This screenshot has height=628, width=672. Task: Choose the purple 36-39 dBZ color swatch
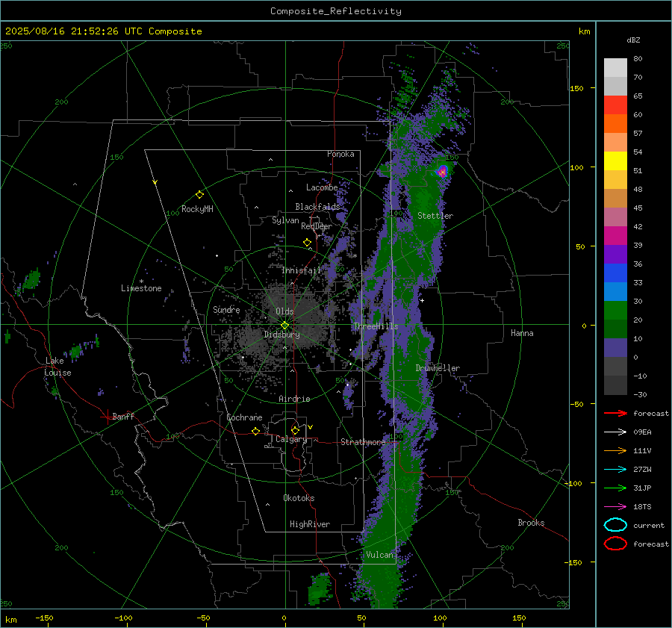click(615, 255)
